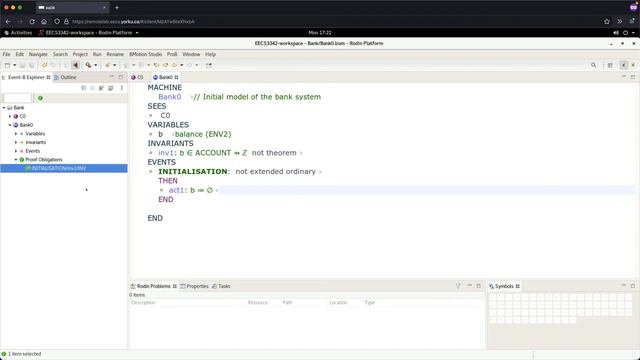Open the Project menu

pyautogui.click(x=80, y=54)
